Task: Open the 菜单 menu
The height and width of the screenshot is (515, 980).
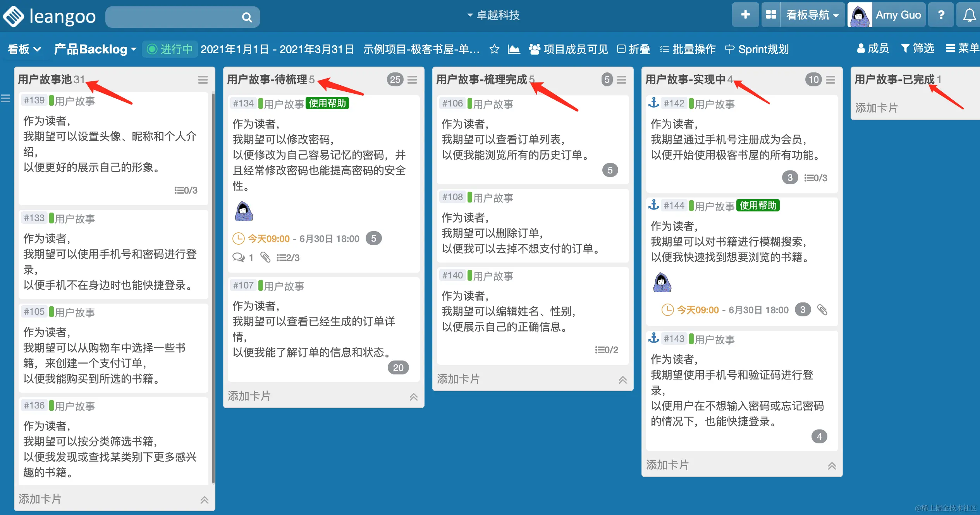Action: click(x=962, y=48)
